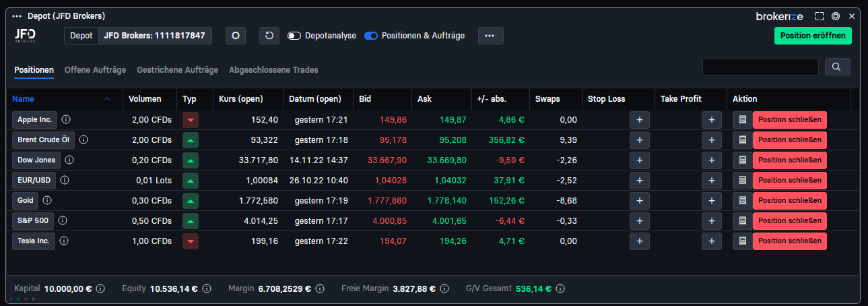868x306 pixels.
Task: Add take profit for EUR/USD
Action: [711, 180]
